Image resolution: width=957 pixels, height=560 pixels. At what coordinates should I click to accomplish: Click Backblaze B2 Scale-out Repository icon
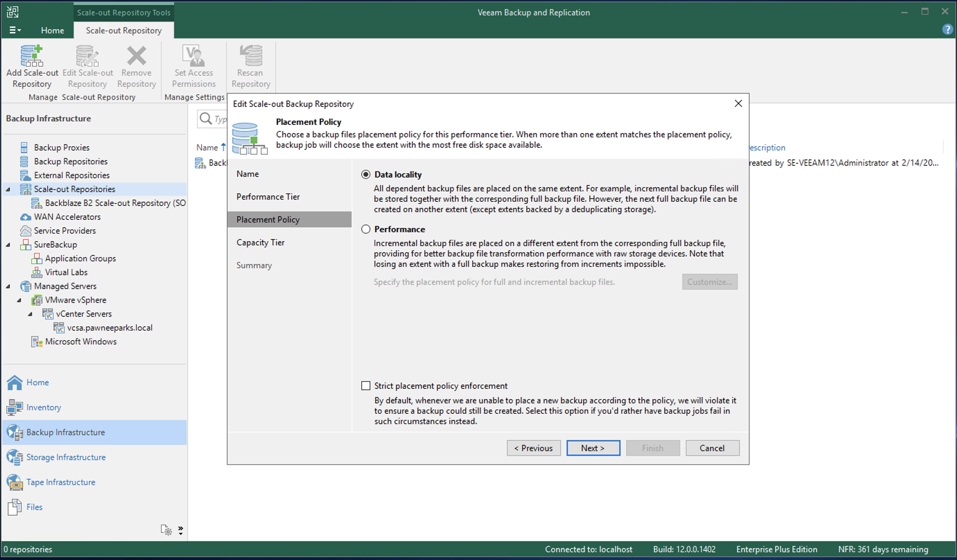tap(36, 203)
